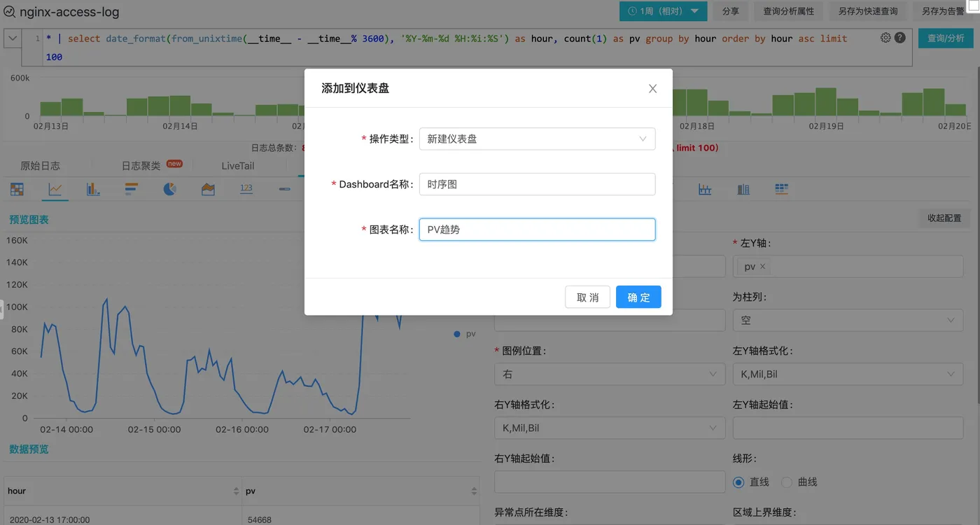Open the 右Y轴格式化 dropdown
Image resolution: width=980 pixels, height=525 pixels.
(x=610, y=428)
